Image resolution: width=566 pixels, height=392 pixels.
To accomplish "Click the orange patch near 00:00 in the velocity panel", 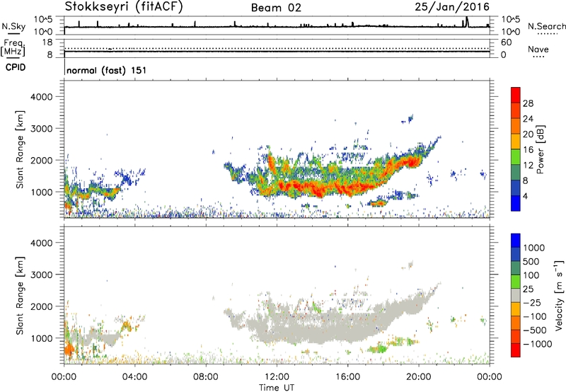I will click(x=69, y=350).
